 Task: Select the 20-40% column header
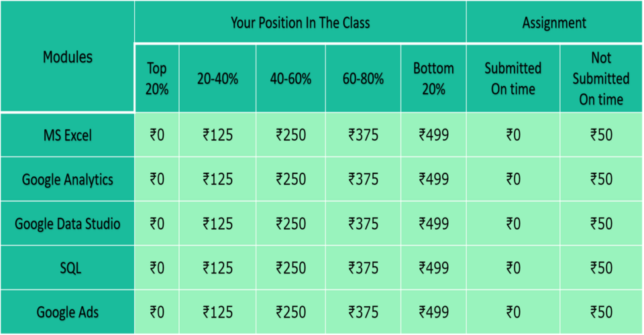217,78
